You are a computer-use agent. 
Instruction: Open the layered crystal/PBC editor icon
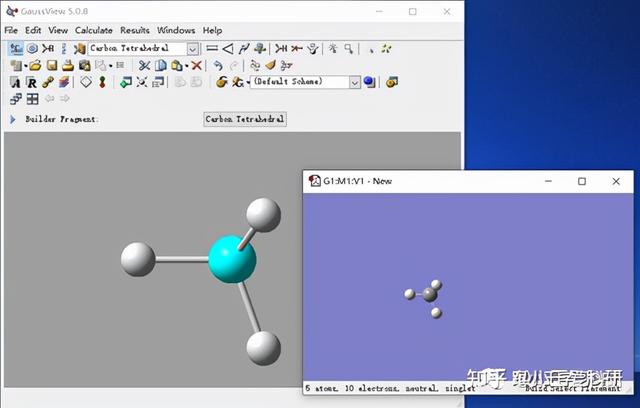tap(64, 82)
